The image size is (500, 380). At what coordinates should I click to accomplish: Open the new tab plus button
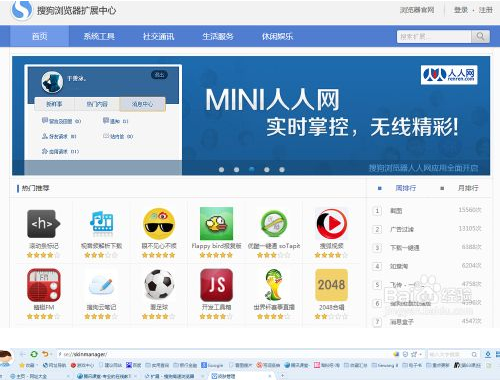[x=282, y=376]
